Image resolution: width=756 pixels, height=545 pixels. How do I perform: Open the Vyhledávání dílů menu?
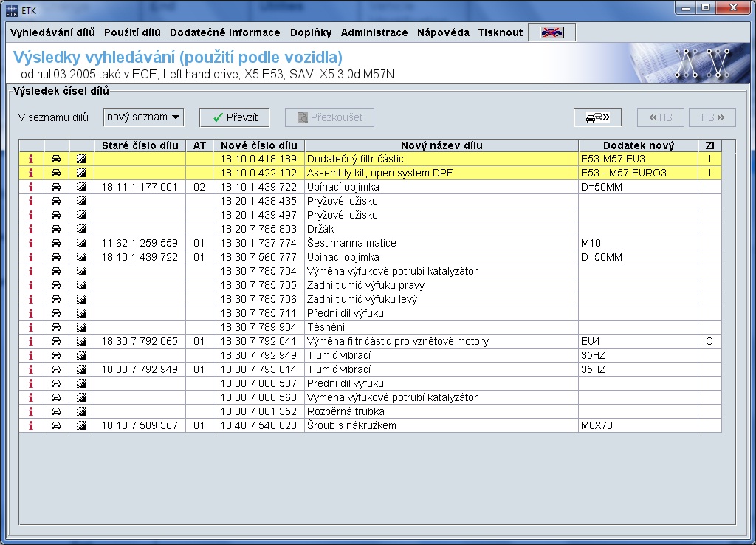[52, 32]
